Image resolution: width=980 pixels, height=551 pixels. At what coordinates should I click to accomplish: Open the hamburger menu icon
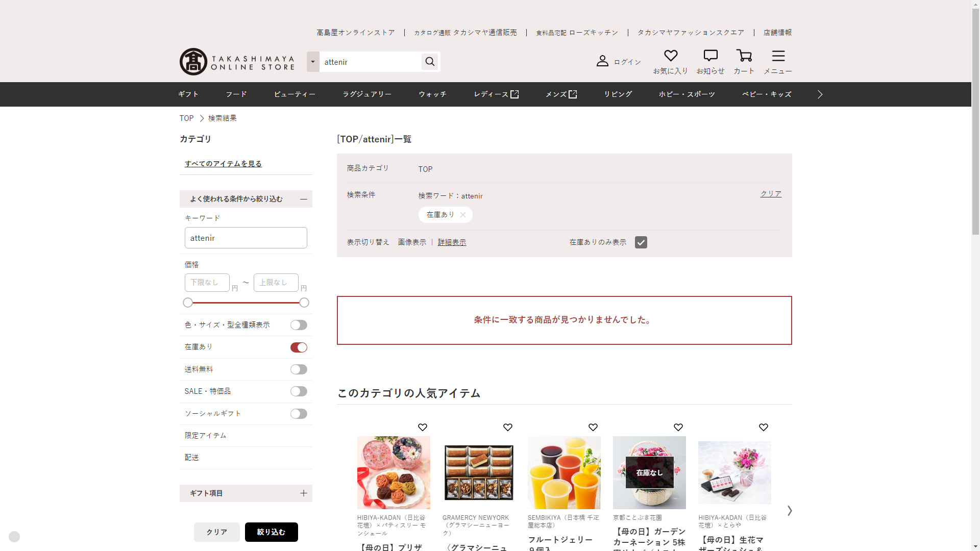click(778, 56)
